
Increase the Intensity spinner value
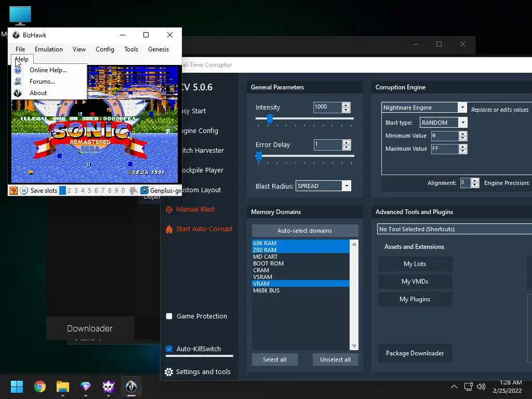click(x=346, y=105)
